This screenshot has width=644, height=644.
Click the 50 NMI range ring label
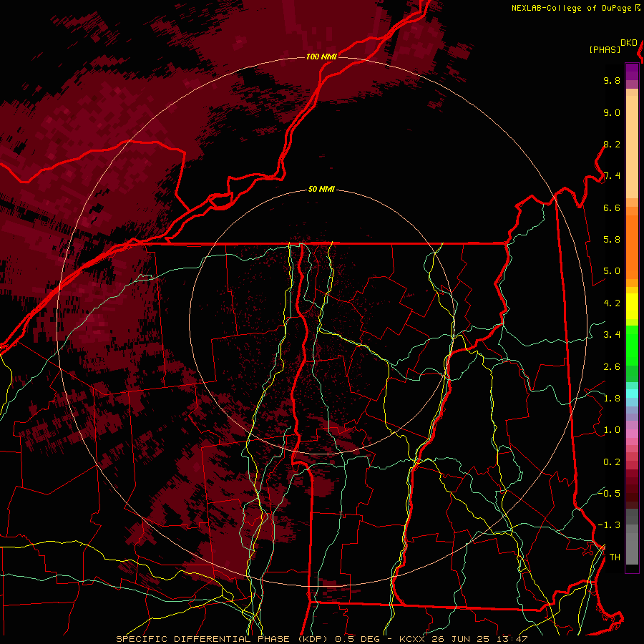pyautogui.click(x=321, y=190)
